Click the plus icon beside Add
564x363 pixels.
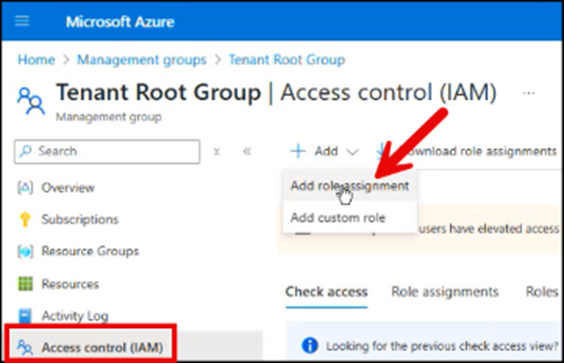(298, 151)
